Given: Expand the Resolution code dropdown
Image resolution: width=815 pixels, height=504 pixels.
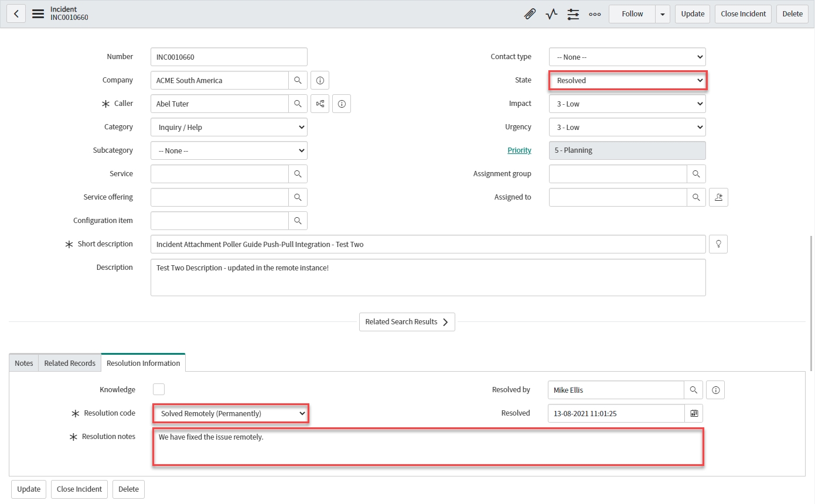Looking at the screenshot, I should [230, 413].
